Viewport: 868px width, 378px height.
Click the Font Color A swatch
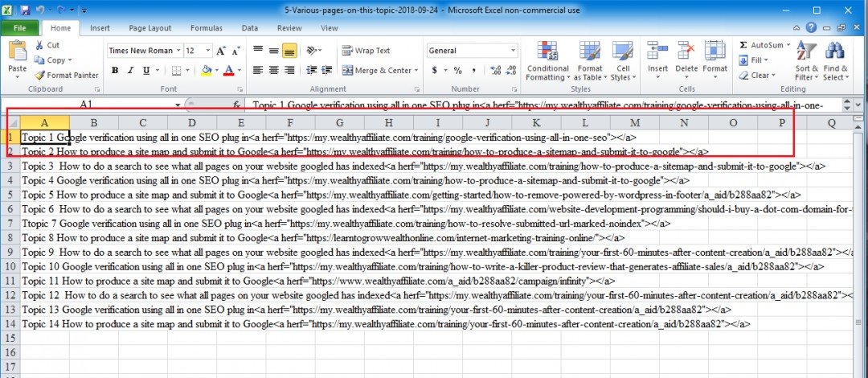[229, 71]
